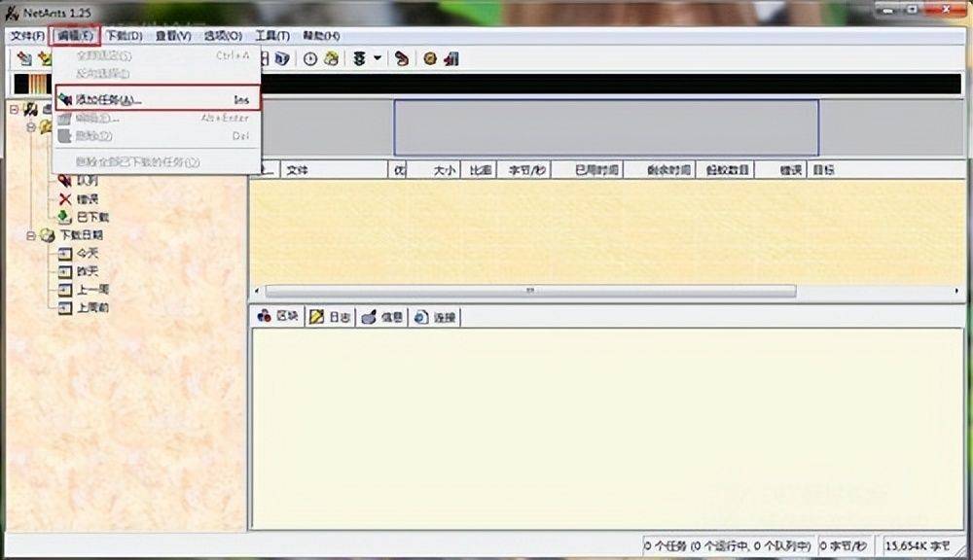Collapse the 下载日期 tree node
The image size is (973, 560).
[x=30, y=235]
